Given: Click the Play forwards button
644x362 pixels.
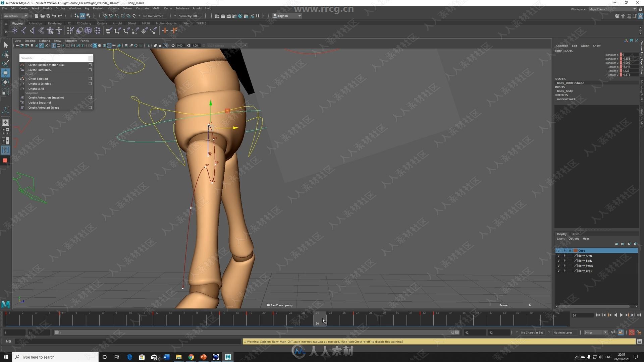Looking at the screenshot, I should pyautogui.click(x=621, y=315).
